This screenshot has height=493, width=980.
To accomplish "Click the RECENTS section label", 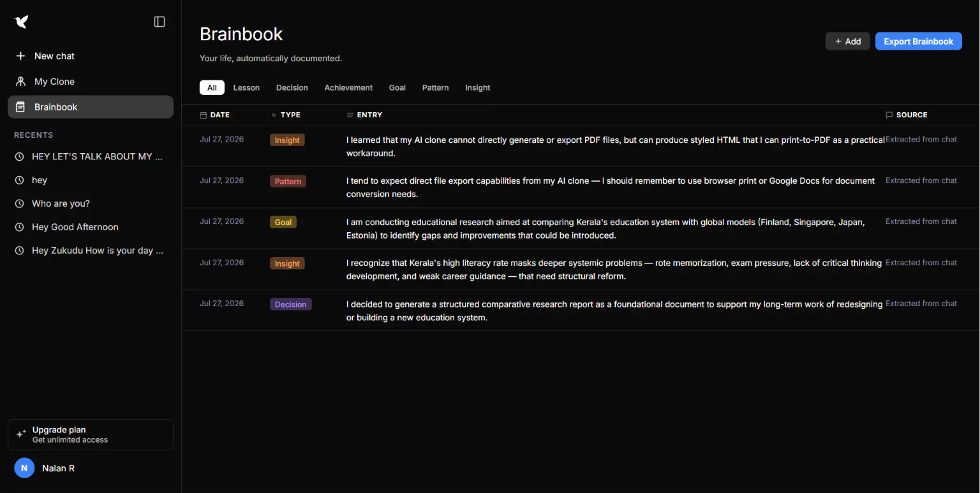I will point(34,135).
